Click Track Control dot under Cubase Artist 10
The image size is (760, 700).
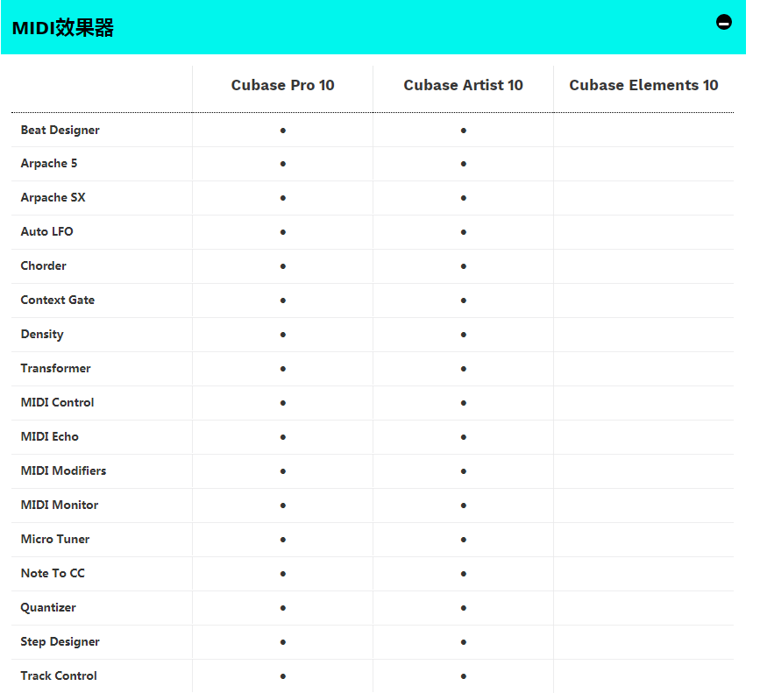point(464,676)
